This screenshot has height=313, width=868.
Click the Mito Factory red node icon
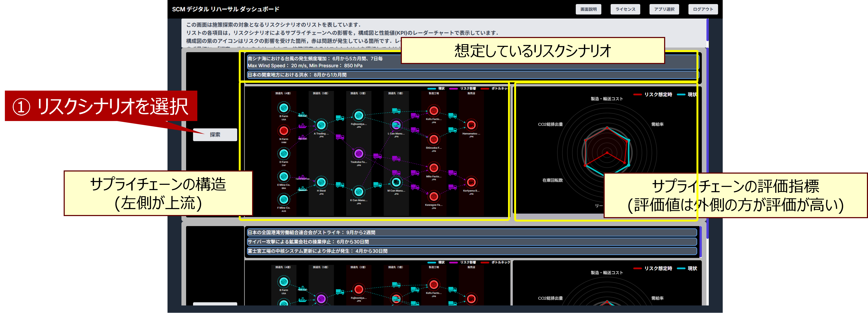(434, 168)
